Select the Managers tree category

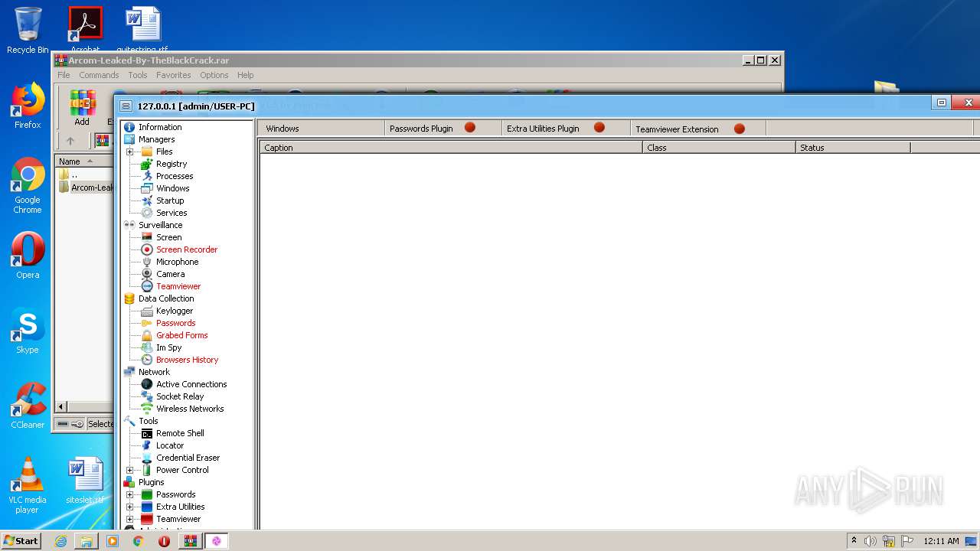click(156, 139)
